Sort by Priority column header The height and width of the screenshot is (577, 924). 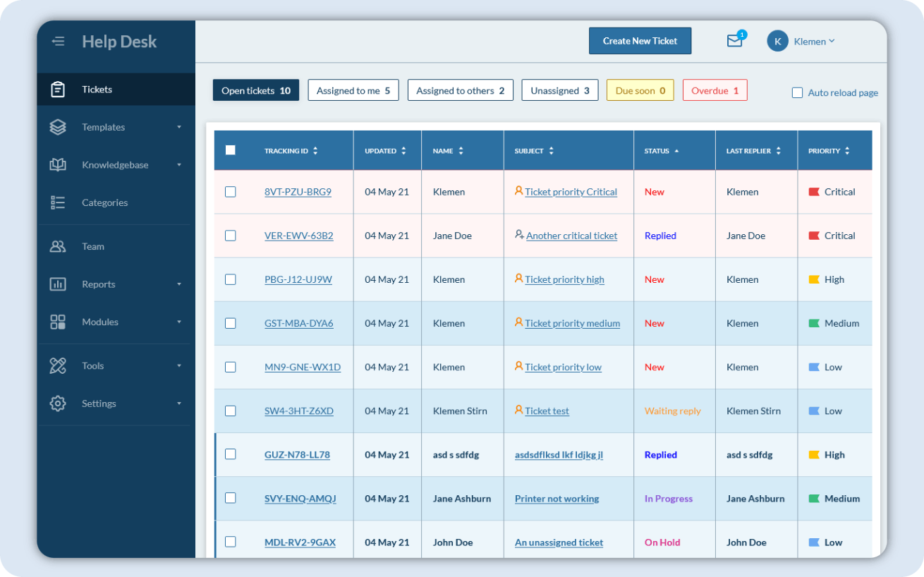829,151
